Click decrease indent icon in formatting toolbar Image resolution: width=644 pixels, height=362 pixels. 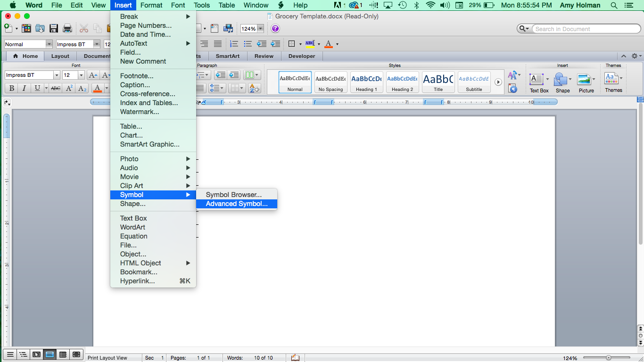point(262,44)
